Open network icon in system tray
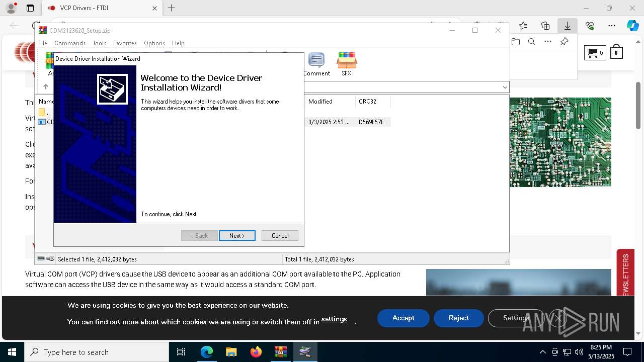This screenshot has width=644, height=362. (567, 352)
